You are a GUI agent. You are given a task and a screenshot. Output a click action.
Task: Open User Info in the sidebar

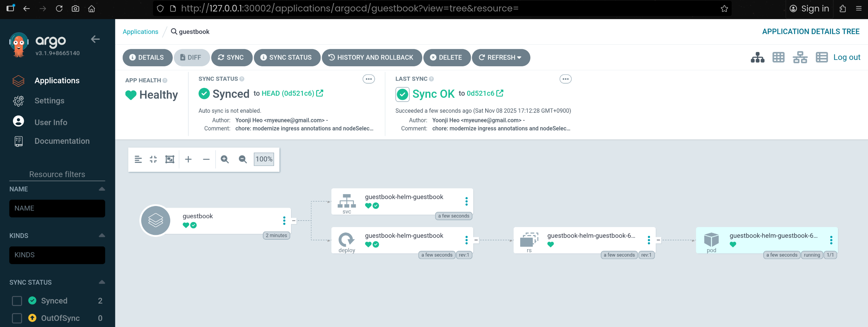51,122
